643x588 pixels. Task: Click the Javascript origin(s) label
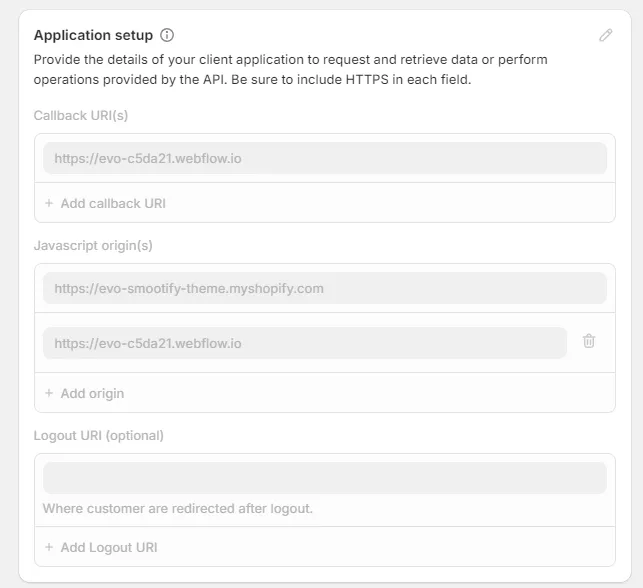point(93,245)
